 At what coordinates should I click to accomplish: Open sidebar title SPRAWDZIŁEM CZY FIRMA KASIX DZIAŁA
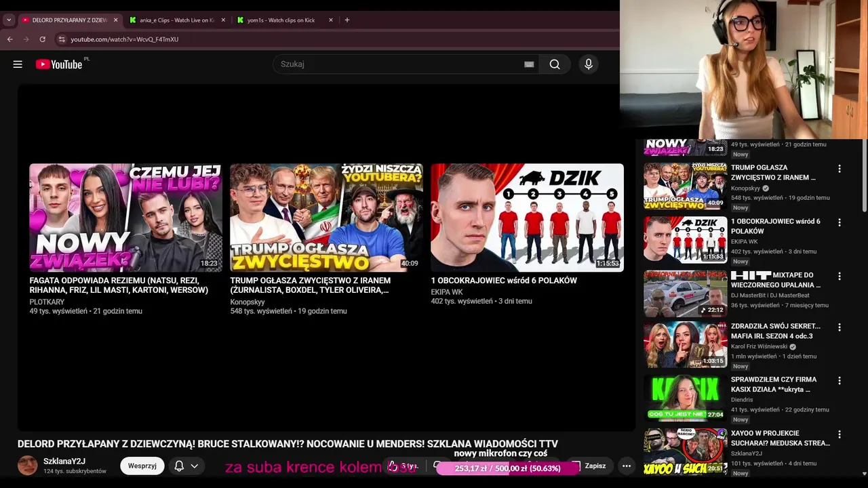pyautogui.click(x=774, y=384)
